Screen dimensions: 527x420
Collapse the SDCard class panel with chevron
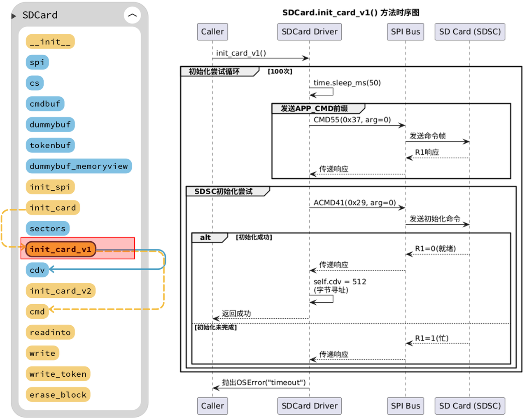coord(132,15)
